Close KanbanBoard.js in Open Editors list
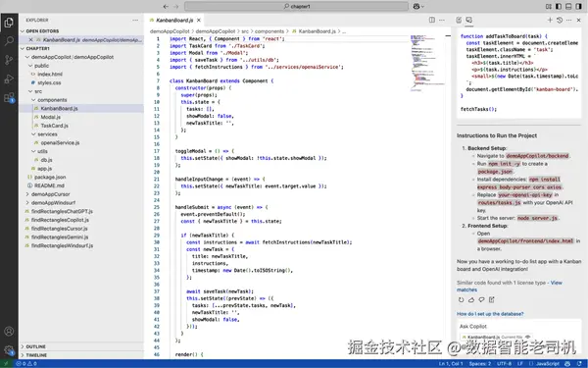 (x=31, y=40)
